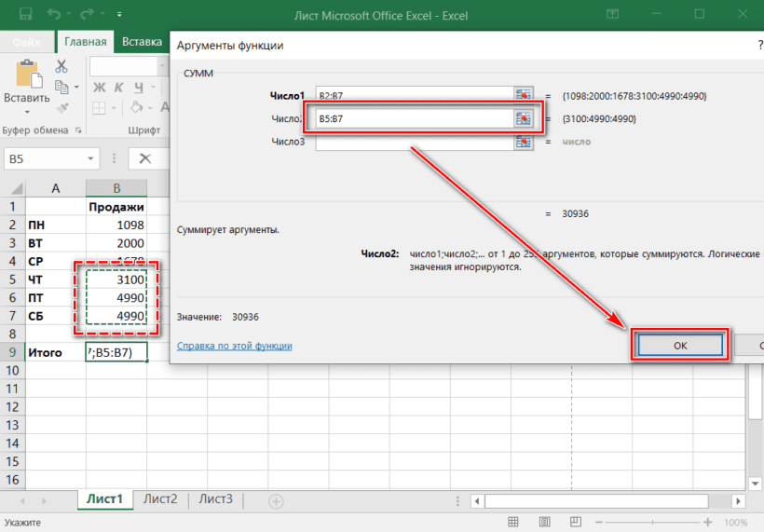Click cell containing 3100
Viewport: 764px width, 532px height.
[116, 280]
